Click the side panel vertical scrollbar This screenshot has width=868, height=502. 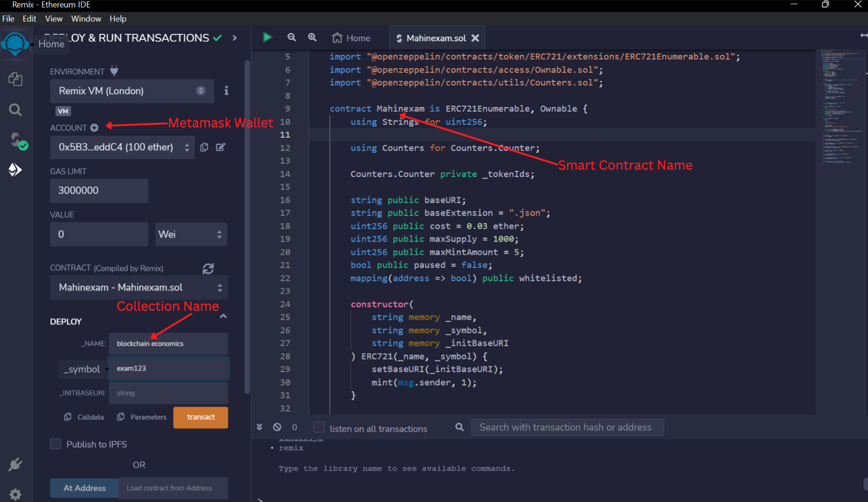[x=247, y=227]
